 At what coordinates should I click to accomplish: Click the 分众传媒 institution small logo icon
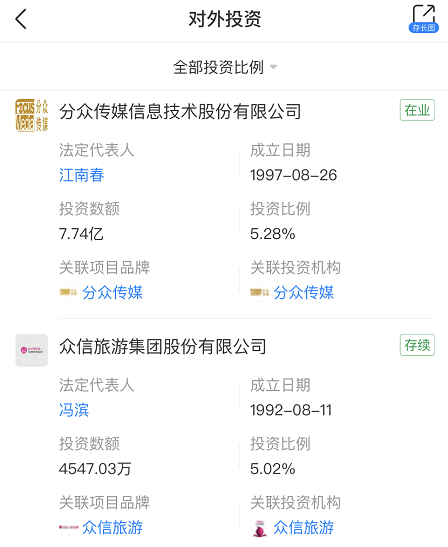[259, 292]
